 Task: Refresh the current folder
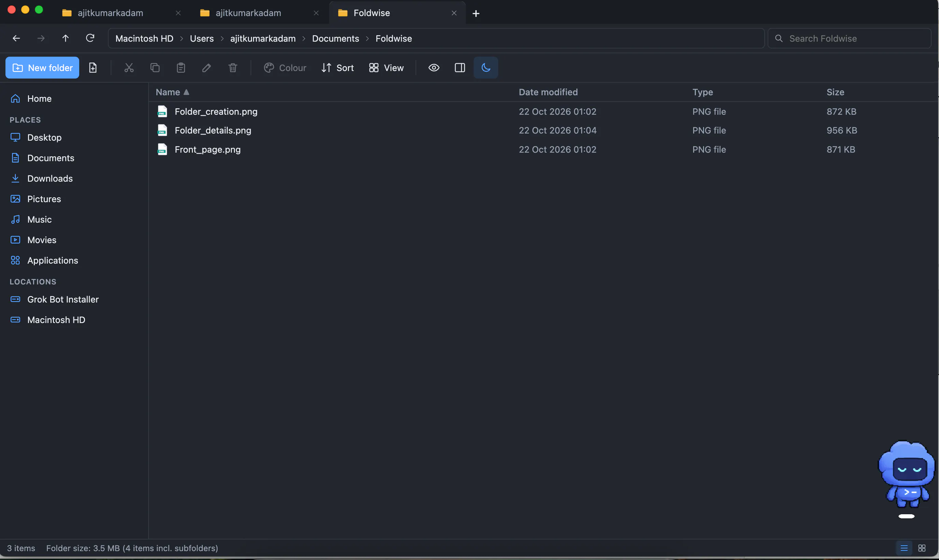coord(90,38)
